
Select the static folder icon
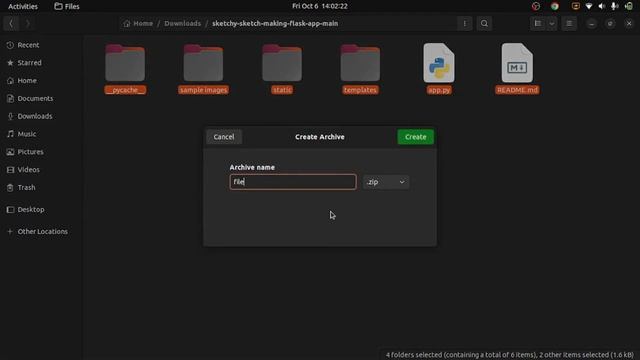[282, 63]
